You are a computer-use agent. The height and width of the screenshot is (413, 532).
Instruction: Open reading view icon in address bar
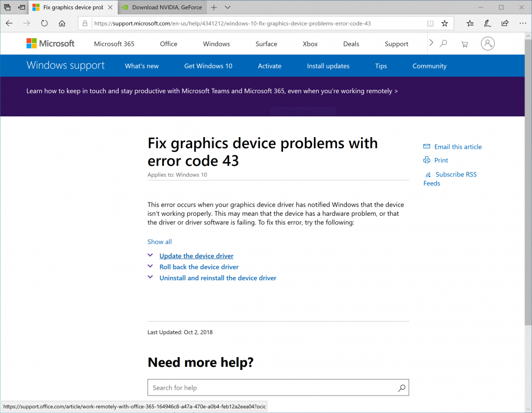tap(430, 23)
